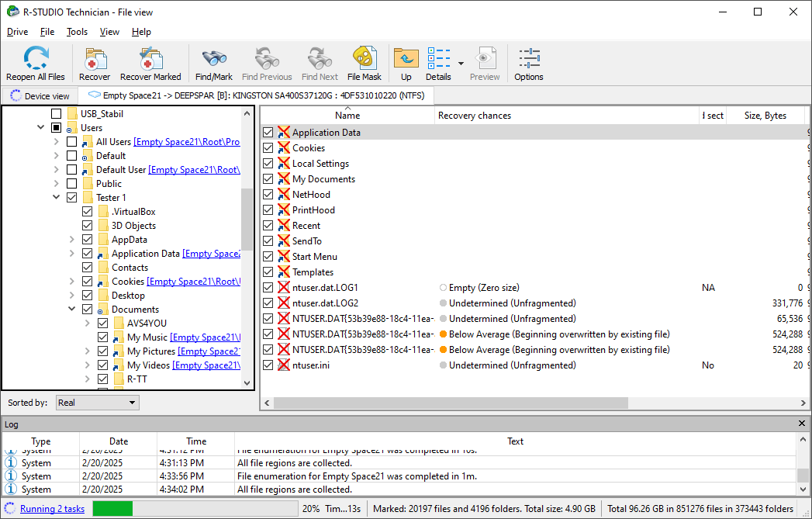Expand the Desktop folder node
The image size is (812, 519).
(x=72, y=296)
